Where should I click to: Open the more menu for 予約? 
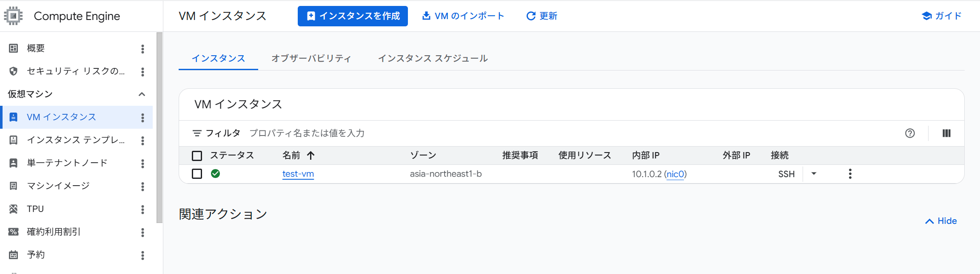coord(142,255)
